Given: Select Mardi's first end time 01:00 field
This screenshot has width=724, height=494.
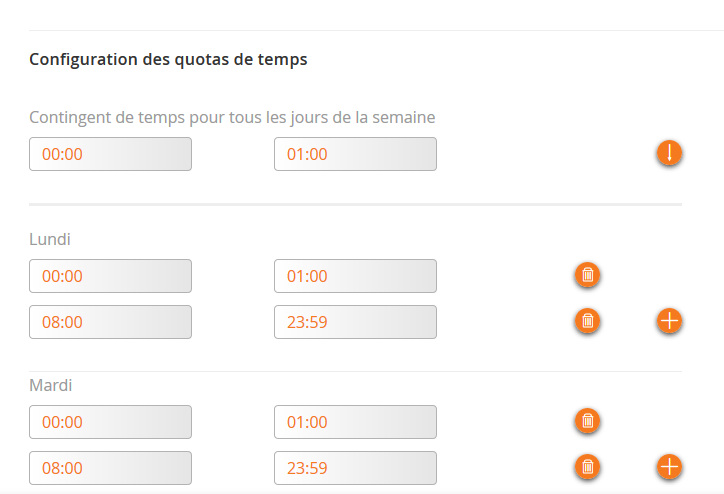Looking at the screenshot, I should 355,422.
